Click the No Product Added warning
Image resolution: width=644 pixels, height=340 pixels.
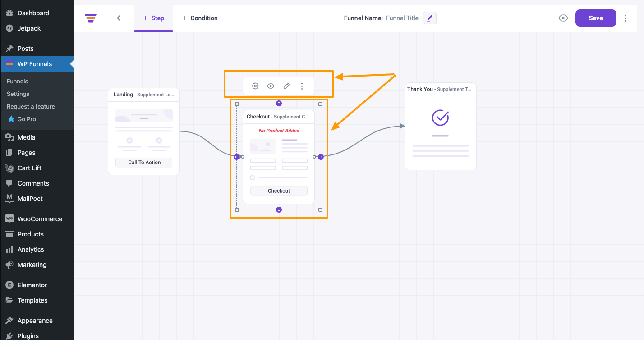tap(279, 131)
